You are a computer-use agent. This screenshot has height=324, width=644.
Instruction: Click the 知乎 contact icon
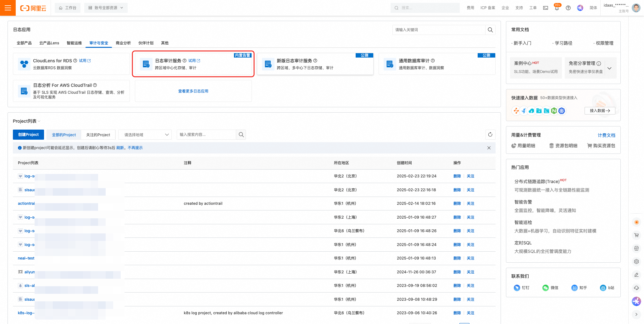(x=575, y=288)
